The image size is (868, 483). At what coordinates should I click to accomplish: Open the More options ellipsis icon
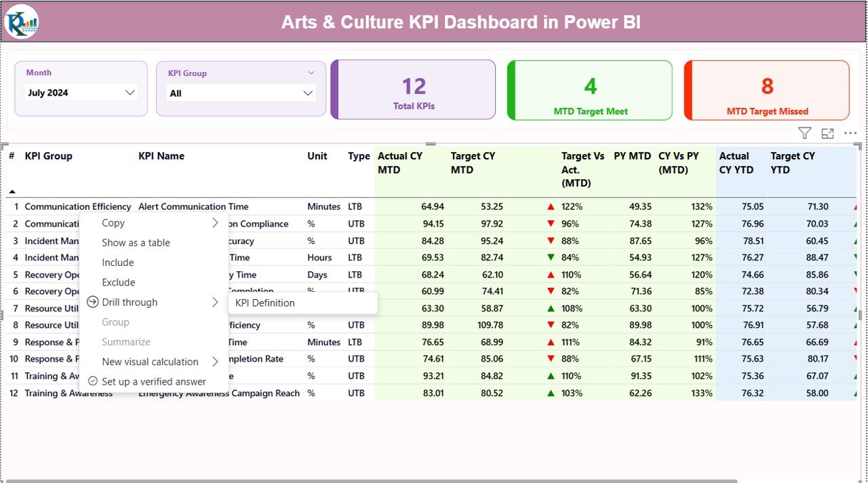[x=850, y=134]
